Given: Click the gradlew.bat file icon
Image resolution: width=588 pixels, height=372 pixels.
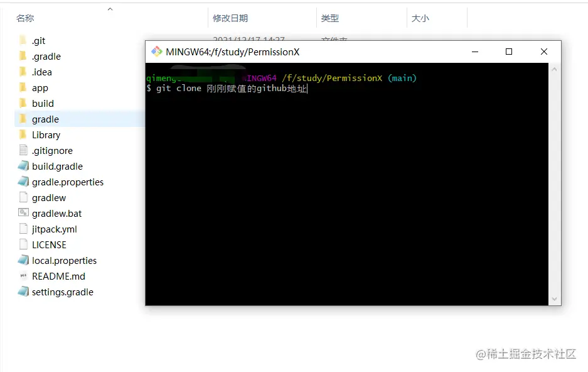Looking at the screenshot, I should (23, 213).
